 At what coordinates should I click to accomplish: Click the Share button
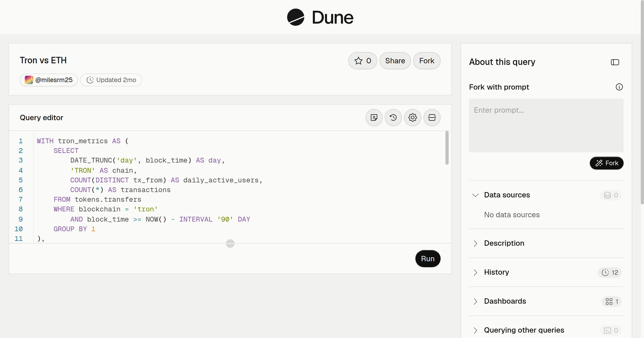click(395, 61)
